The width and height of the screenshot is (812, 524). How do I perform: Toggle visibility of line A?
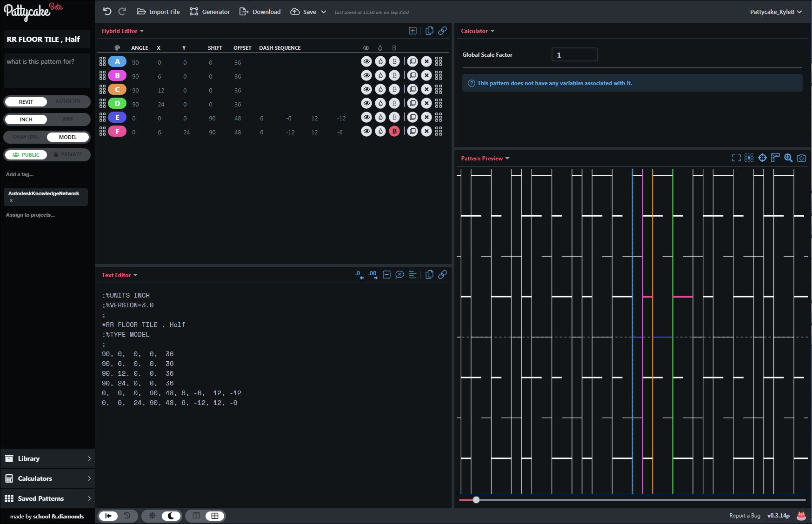(366, 61)
